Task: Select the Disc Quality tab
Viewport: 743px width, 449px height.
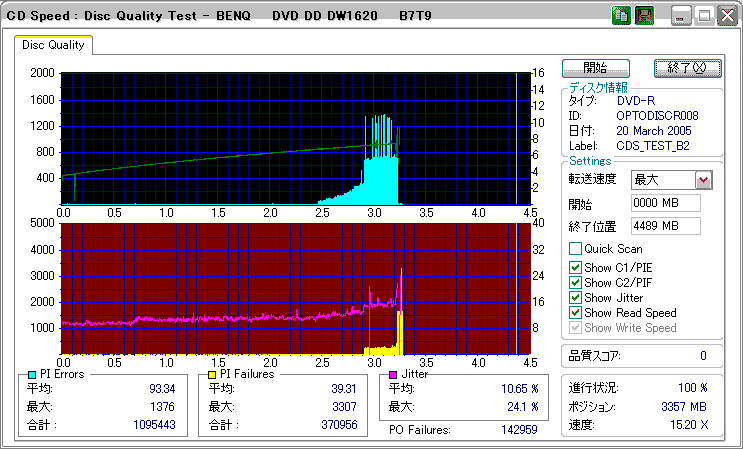Action: pyautogui.click(x=53, y=45)
